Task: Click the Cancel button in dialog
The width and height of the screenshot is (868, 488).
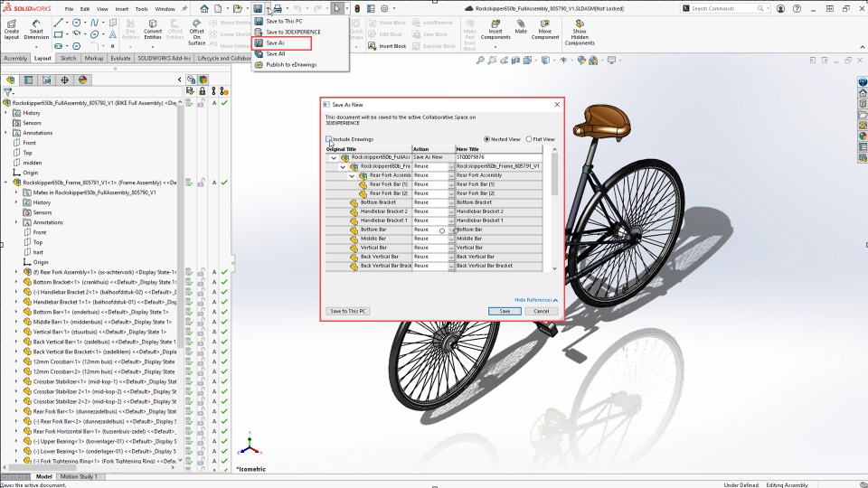Action: click(x=541, y=311)
